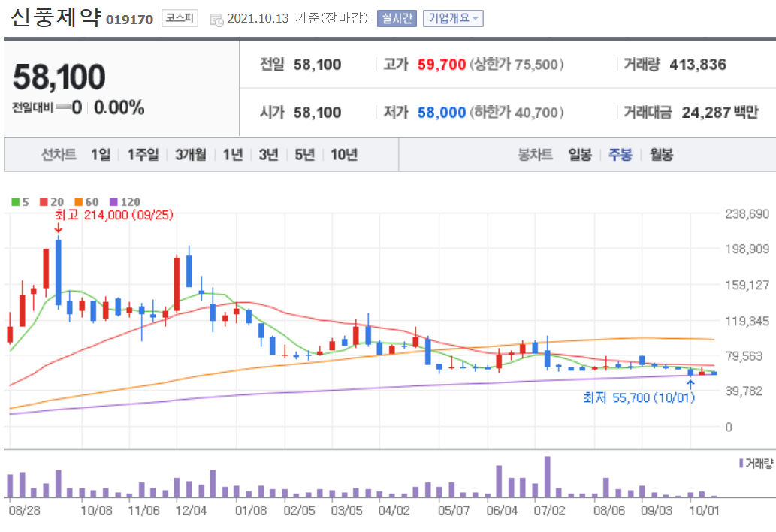The height and width of the screenshot is (532, 776).
Task: Click the orange 60-period moving average swatch
Action: click(78, 202)
